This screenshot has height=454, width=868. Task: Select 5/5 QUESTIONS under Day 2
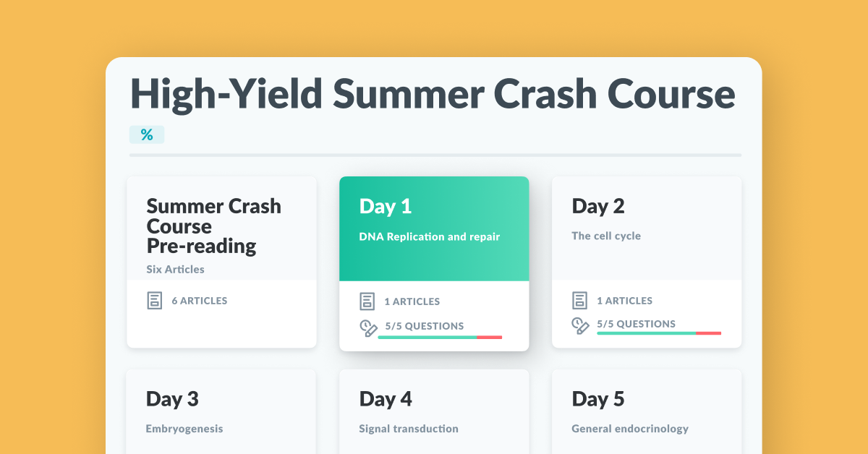tap(637, 324)
